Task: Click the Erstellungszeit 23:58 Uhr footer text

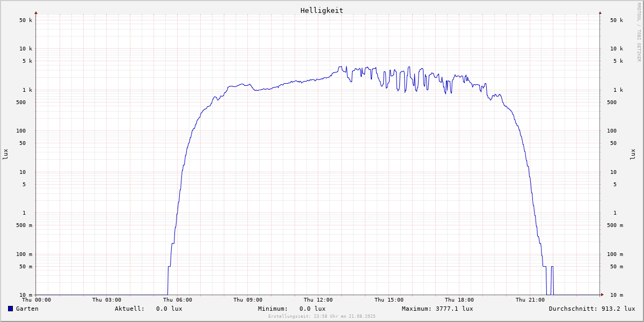Action: pos(322,316)
